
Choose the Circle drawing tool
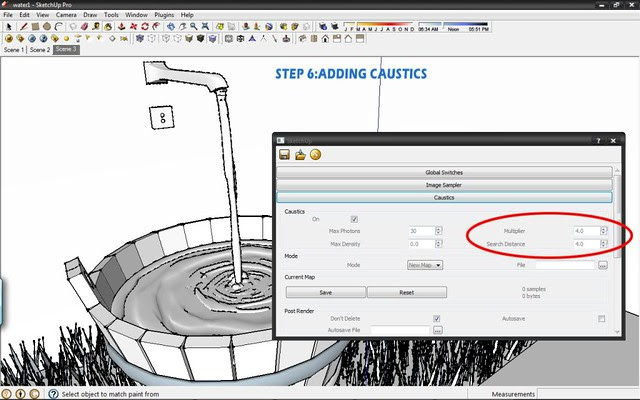click(x=47, y=27)
